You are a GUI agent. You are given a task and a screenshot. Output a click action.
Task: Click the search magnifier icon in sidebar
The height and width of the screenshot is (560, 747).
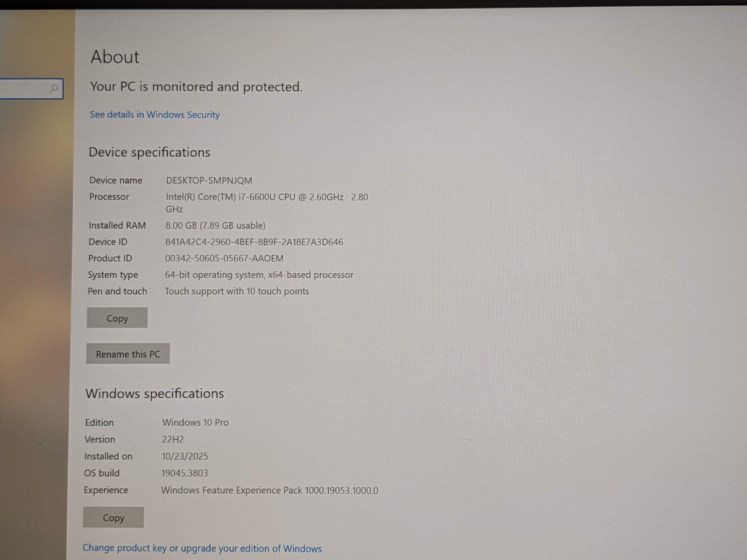[54, 89]
